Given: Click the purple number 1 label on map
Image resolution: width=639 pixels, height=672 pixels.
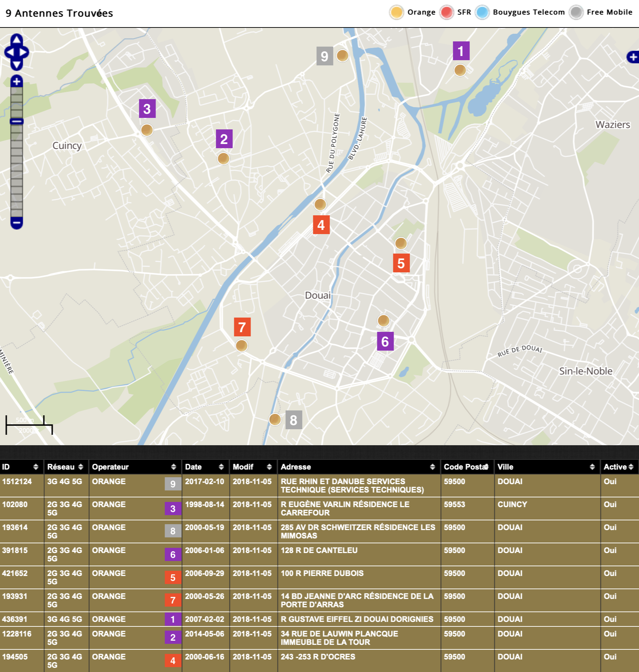Looking at the screenshot, I should [x=461, y=51].
